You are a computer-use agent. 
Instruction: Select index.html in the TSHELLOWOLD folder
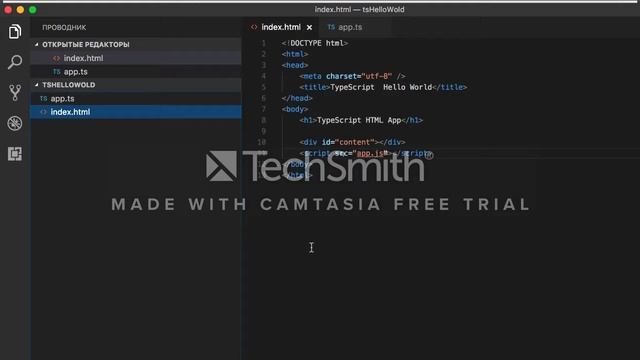pyautogui.click(x=136, y=112)
